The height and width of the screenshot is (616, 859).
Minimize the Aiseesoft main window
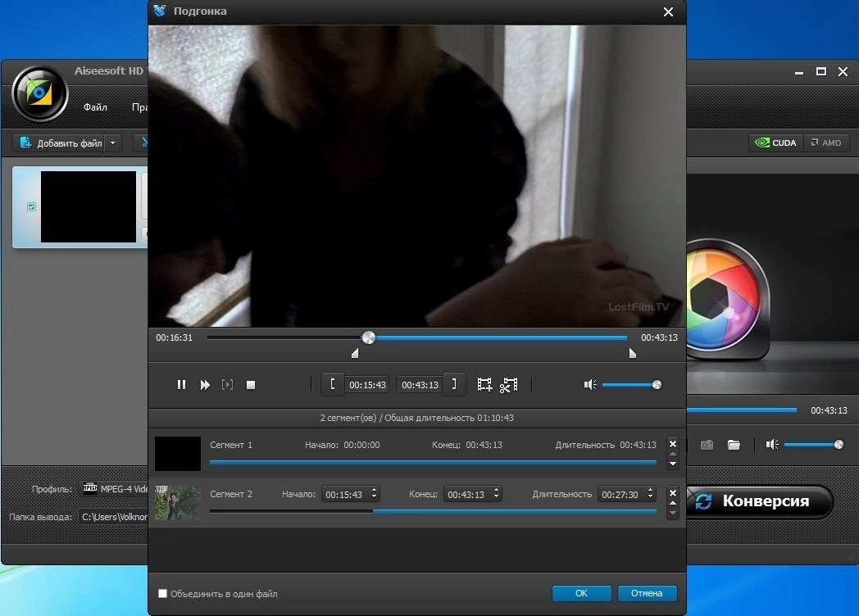[799, 72]
